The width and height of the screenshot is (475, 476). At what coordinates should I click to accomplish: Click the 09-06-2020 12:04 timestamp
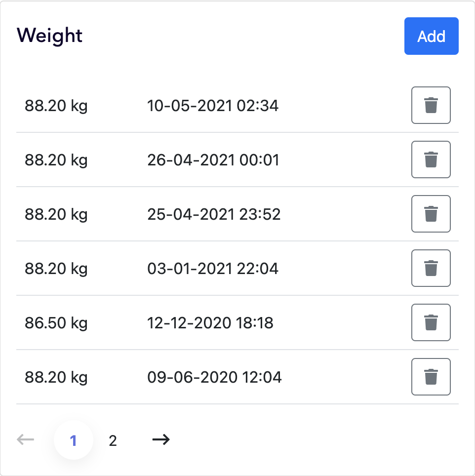tap(214, 377)
